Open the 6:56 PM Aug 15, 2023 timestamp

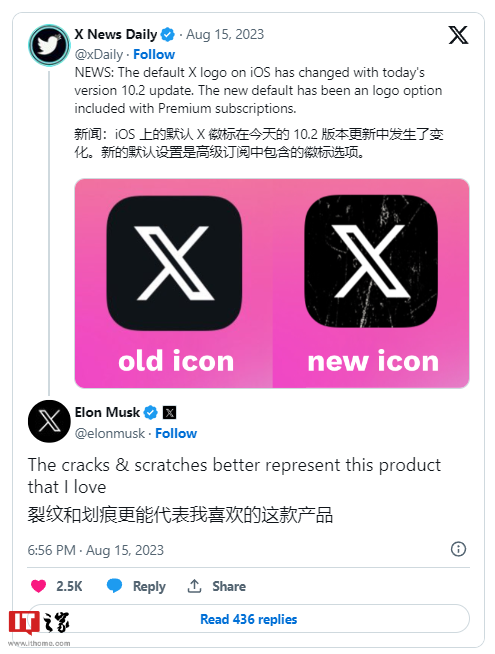tap(95, 550)
